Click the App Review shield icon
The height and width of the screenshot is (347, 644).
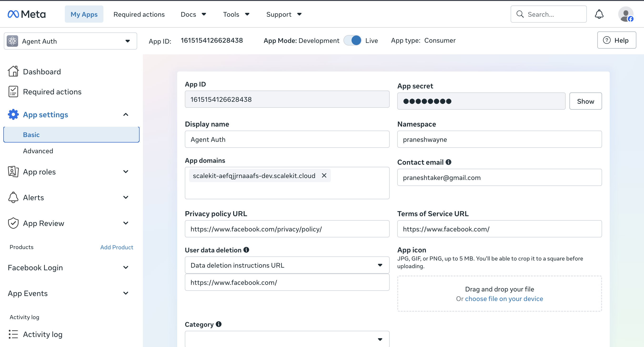pyautogui.click(x=13, y=223)
